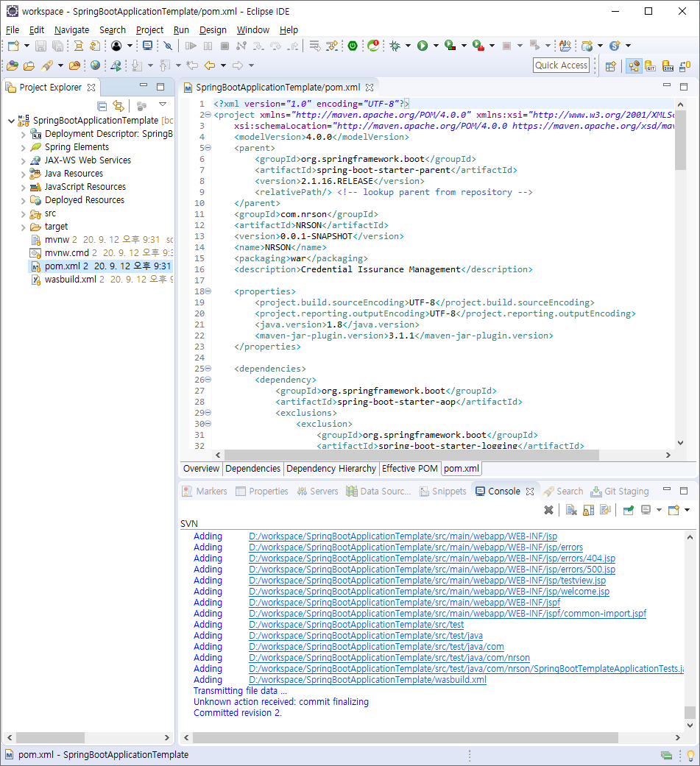This screenshot has height=766, width=700.
Task: Toggle the Java EE perspective button
Action: click(x=634, y=66)
